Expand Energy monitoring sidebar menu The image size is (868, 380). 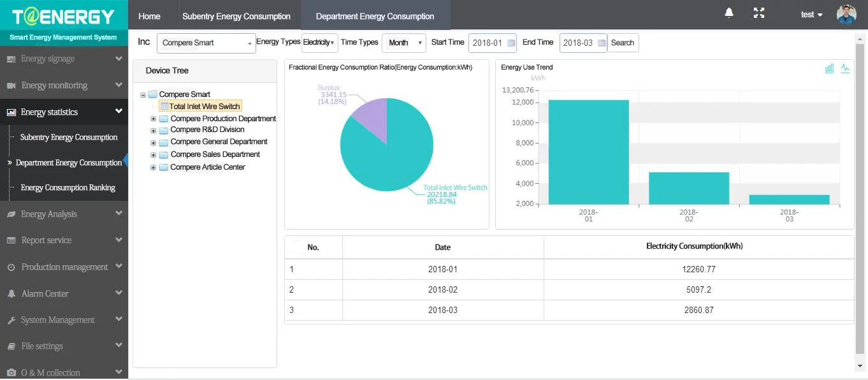tap(64, 85)
